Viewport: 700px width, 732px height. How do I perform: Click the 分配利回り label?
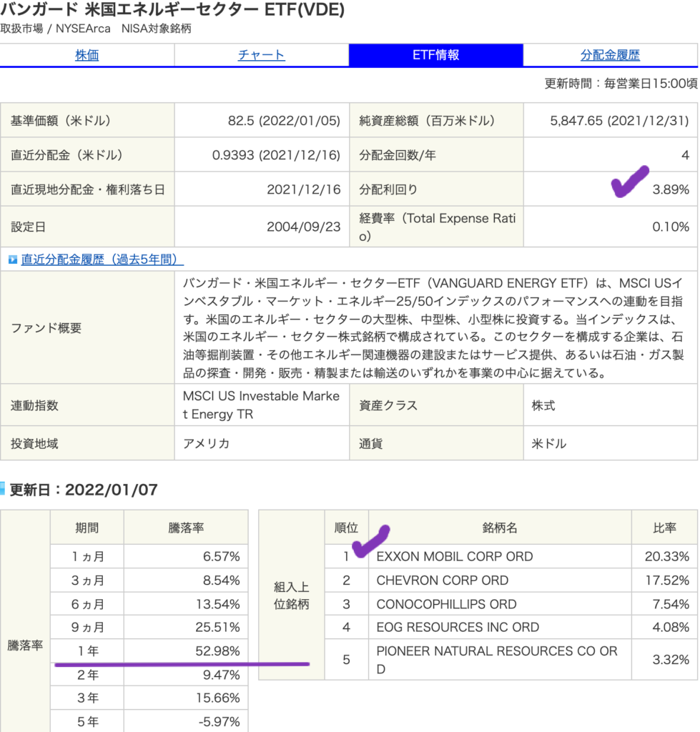[x=388, y=189]
